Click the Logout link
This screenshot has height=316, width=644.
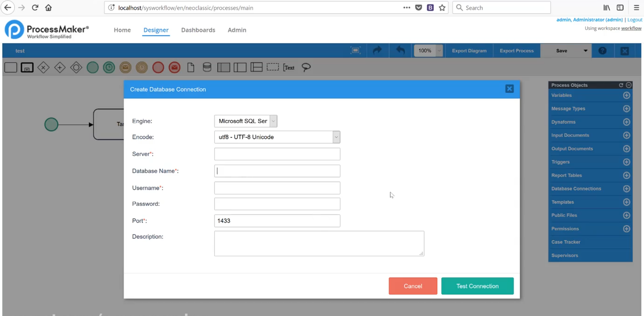click(635, 20)
